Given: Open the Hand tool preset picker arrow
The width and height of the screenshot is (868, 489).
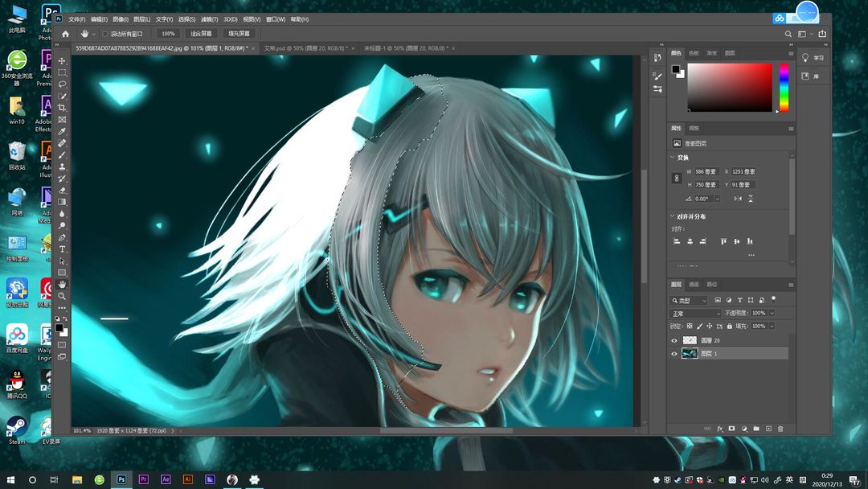Looking at the screenshot, I should 93,34.
